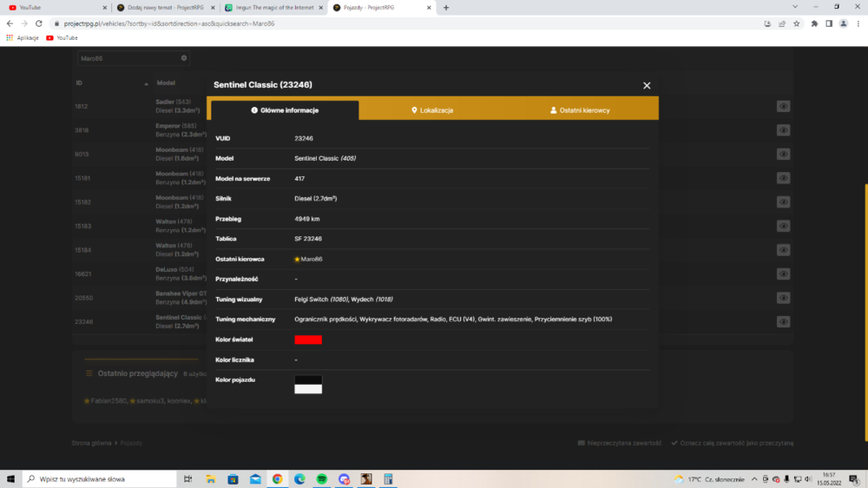Open Spotify from the taskbar

[322, 479]
